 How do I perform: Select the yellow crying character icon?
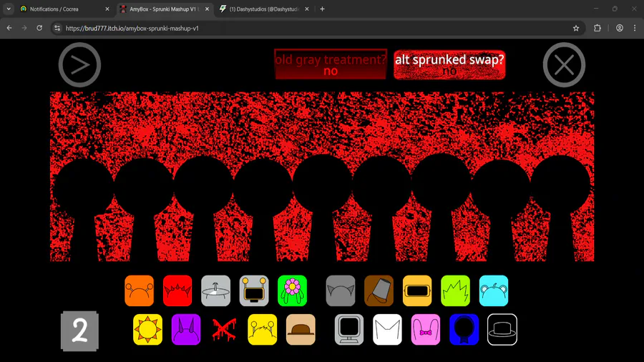pos(263,330)
